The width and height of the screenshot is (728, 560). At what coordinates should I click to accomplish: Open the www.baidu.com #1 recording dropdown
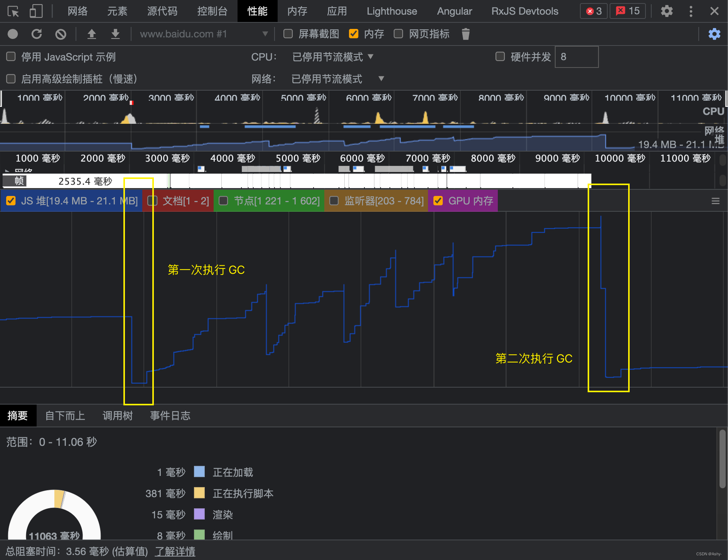203,34
